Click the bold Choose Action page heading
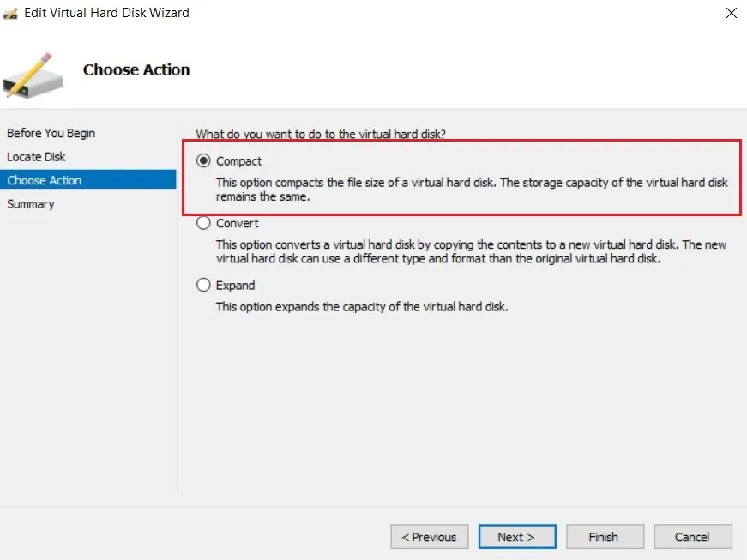 coord(136,70)
